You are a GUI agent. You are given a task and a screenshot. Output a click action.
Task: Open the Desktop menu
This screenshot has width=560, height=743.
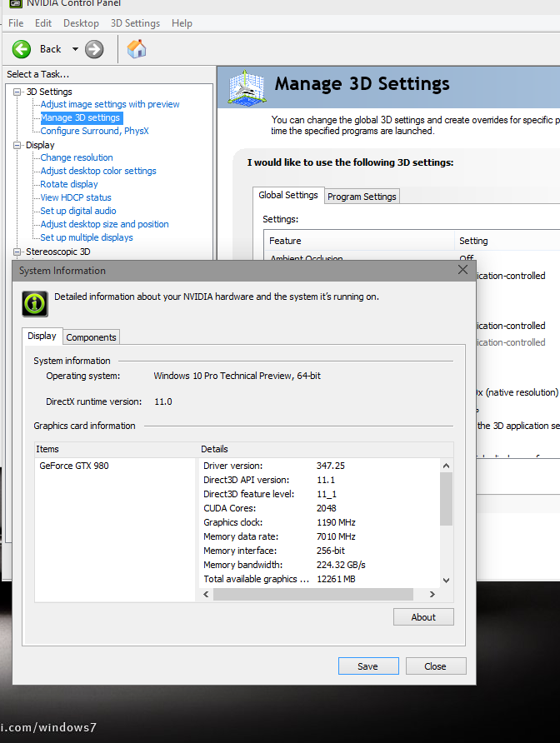(x=81, y=23)
